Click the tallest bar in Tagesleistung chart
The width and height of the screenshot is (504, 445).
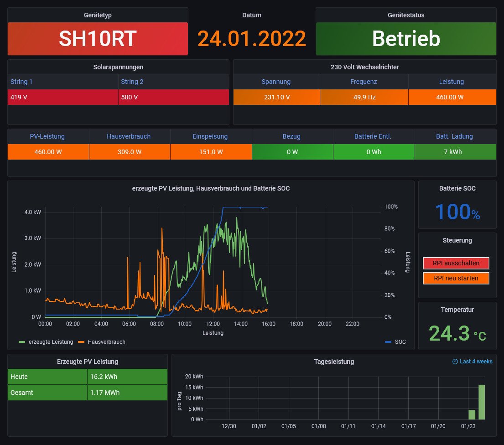coord(481,402)
